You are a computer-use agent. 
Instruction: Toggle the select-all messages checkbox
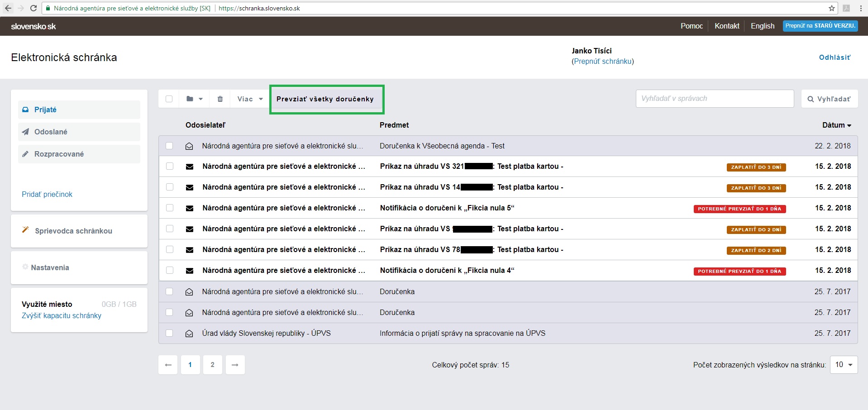[x=169, y=99]
